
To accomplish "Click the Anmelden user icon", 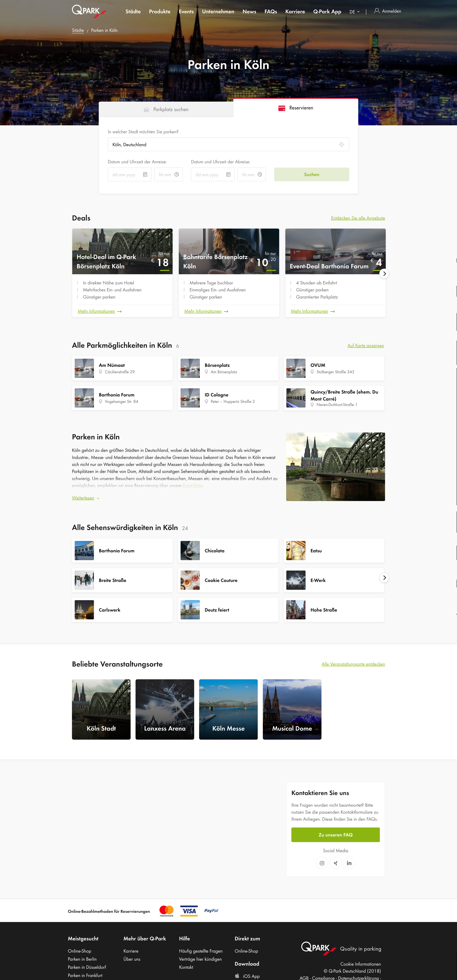I will tap(377, 11).
